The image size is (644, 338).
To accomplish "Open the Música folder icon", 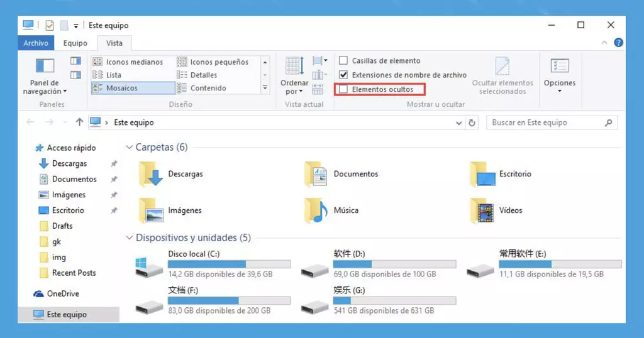I will [x=316, y=210].
